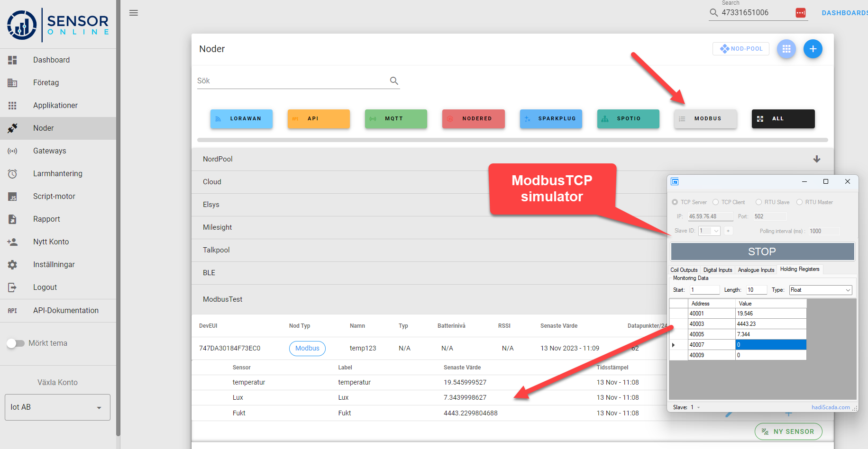The width and height of the screenshot is (868, 449).
Task: Open the grid view round button
Action: (786, 49)
